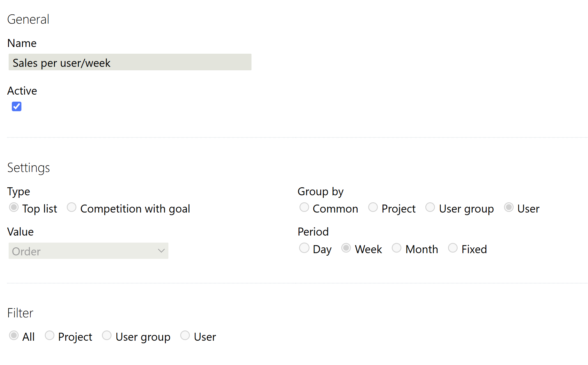
Task: Choose Competition with goal type
Action: pyautogui.click(x=72, y=207)
